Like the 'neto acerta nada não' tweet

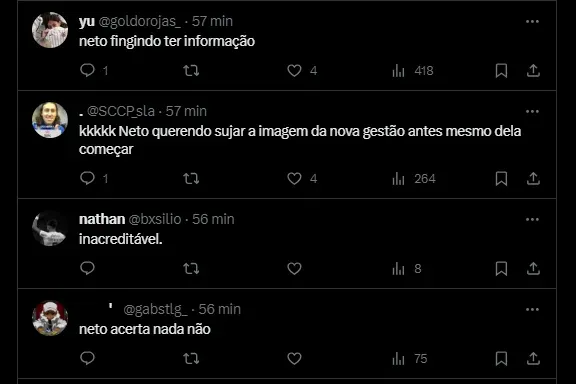(294, 358)
